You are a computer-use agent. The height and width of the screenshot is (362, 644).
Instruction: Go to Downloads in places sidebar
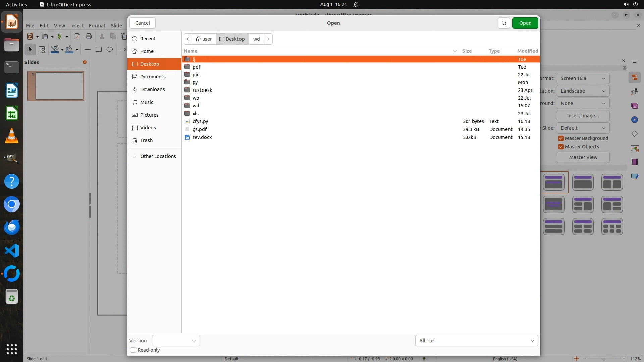tap(152, 89)
